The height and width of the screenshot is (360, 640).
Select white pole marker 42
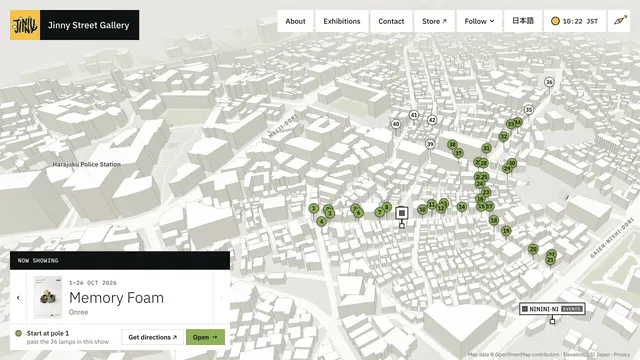pos(432,120)
